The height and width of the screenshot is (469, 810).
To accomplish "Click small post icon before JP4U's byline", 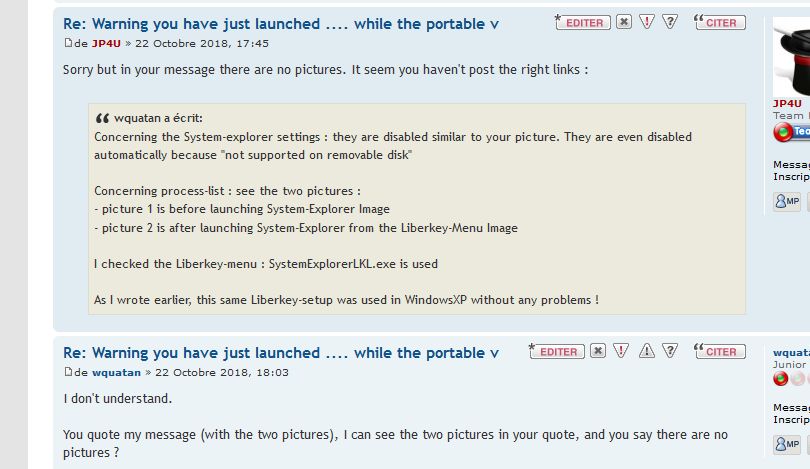I will pyautogui.click(x=68, y=43).
